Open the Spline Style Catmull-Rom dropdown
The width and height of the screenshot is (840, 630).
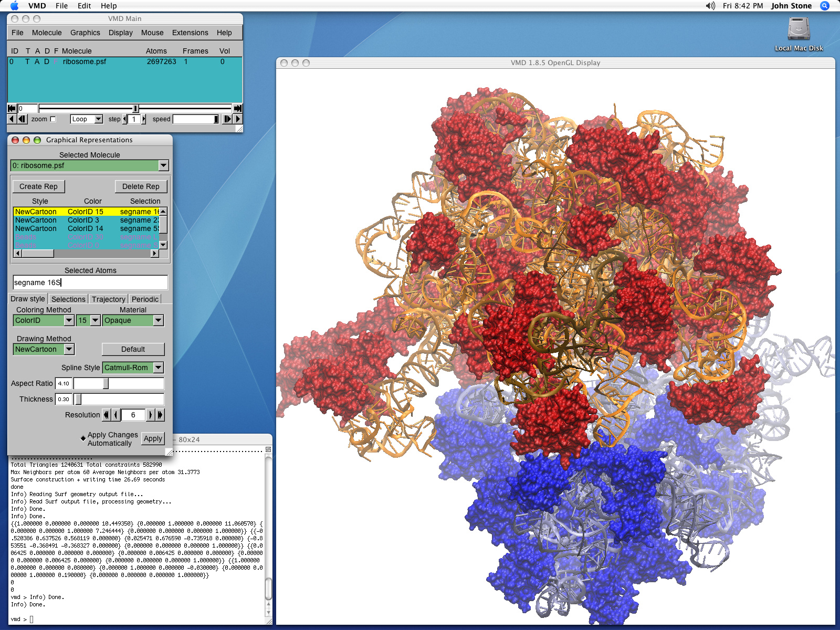pyautogui.click(x=158, y=367)
